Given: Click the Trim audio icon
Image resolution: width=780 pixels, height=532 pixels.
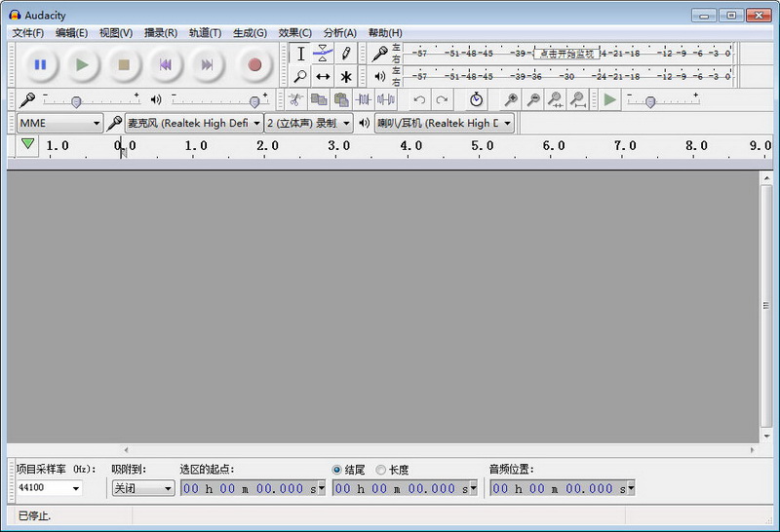Looking at the screenshot, I should [x=364, y=100].
